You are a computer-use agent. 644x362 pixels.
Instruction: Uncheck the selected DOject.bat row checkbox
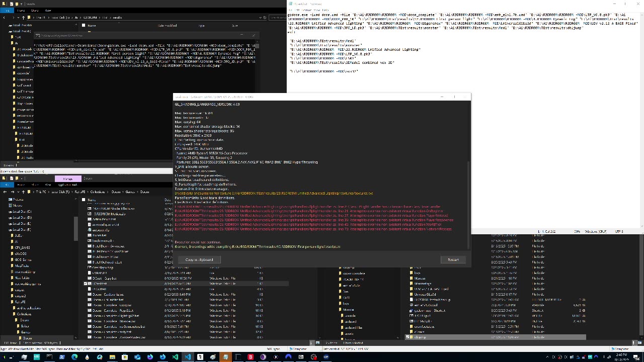point(86,284)
